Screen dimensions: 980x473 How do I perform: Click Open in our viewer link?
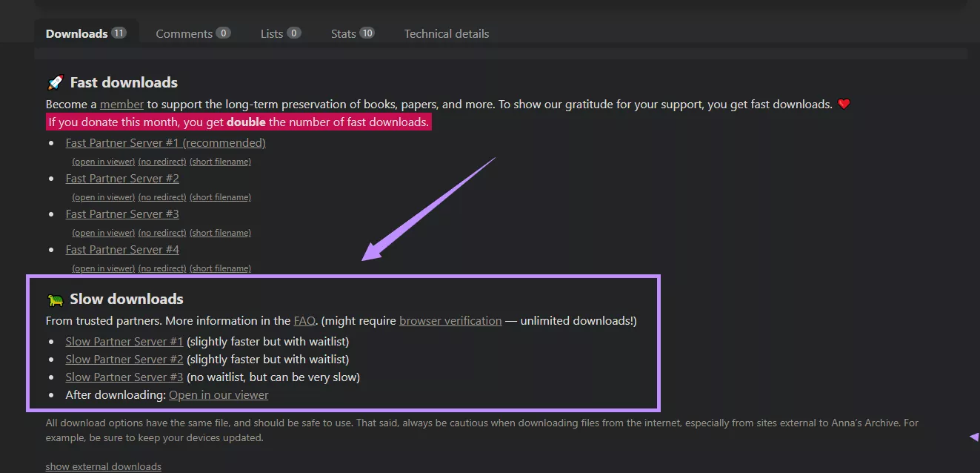(x=218, y=394)
